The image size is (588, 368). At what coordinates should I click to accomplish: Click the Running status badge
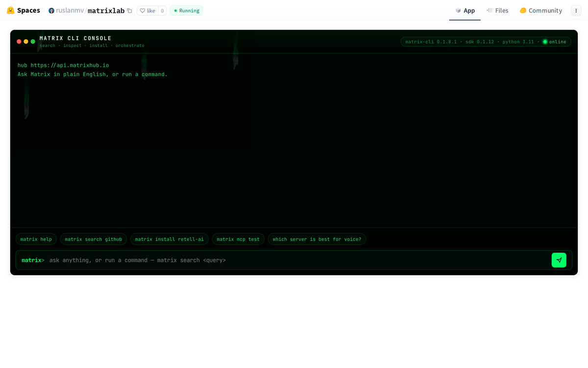[x=186, y=10]
